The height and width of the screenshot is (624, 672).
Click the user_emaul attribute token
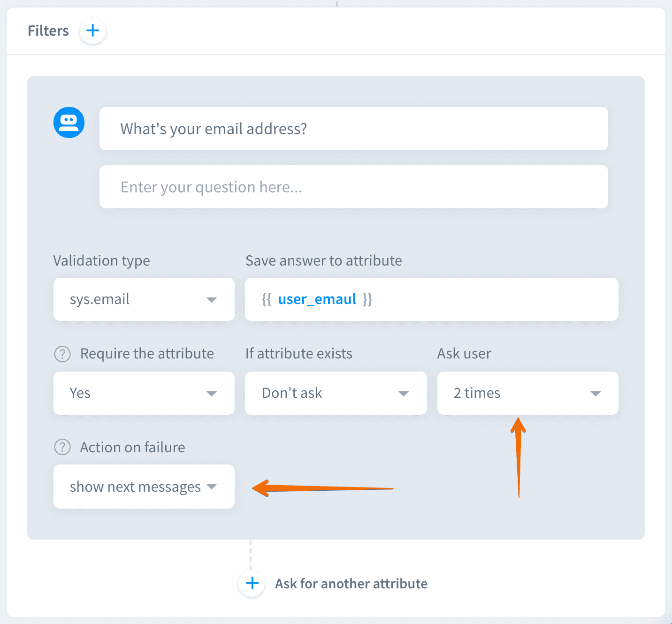click(x=317, y=299)
